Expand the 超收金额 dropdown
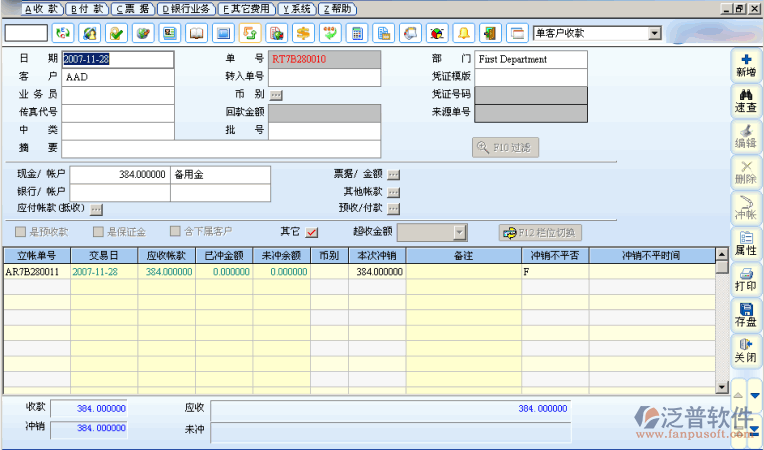This screenshot has width=764, height=450. pyautogui.click(x=459, y=232)
